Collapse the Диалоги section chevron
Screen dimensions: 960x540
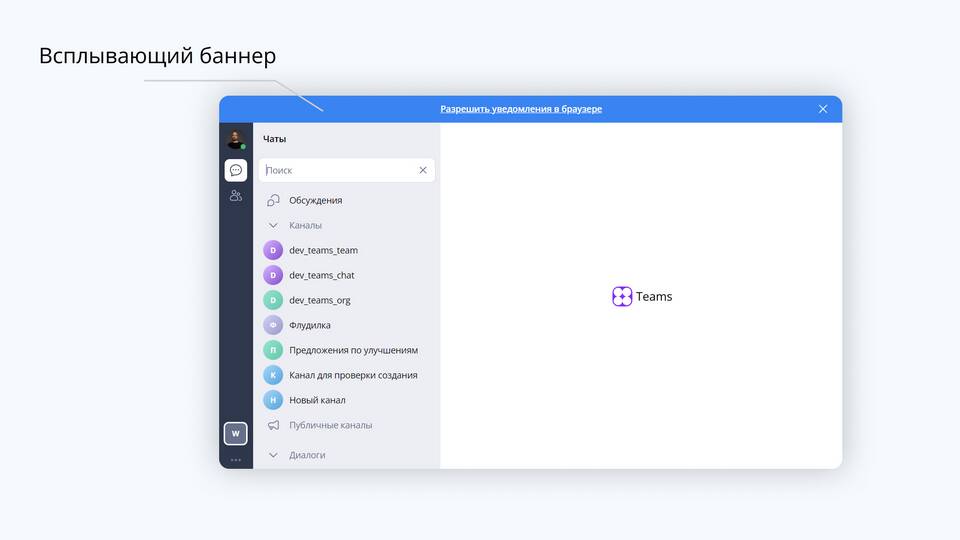coord(273,455)
